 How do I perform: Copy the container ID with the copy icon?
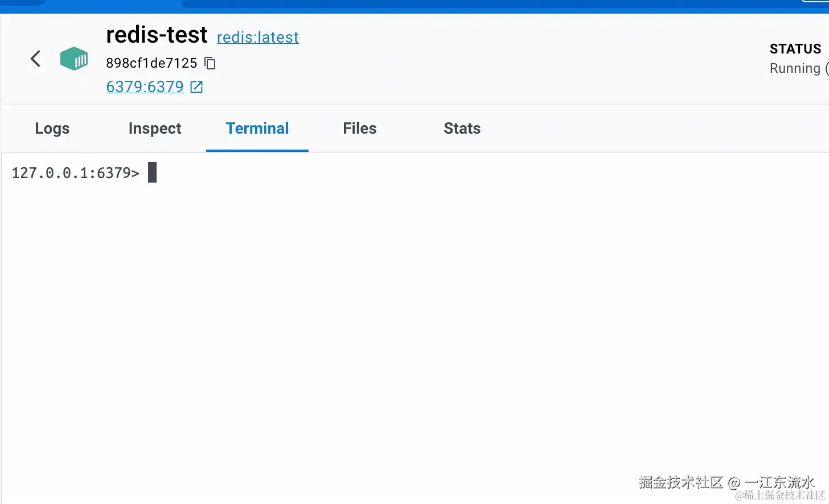point(210,63)
